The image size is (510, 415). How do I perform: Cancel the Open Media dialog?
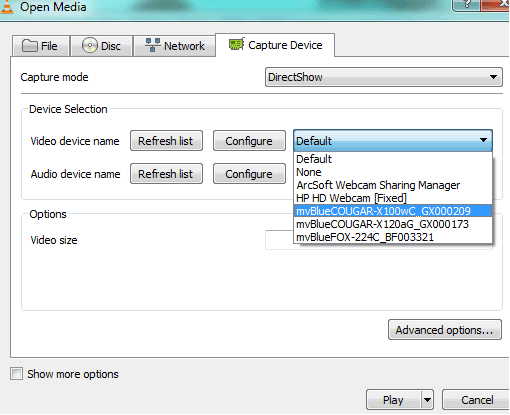[x=477, y=400]
